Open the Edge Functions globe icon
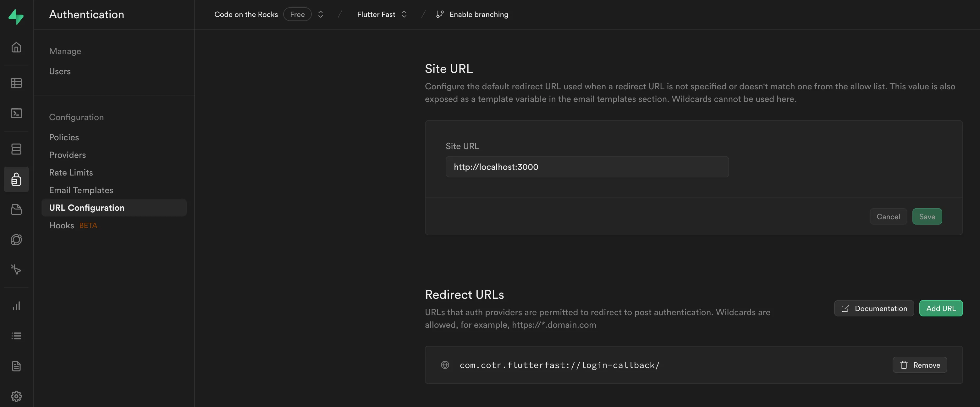980x407 pixels. point(16,239)
